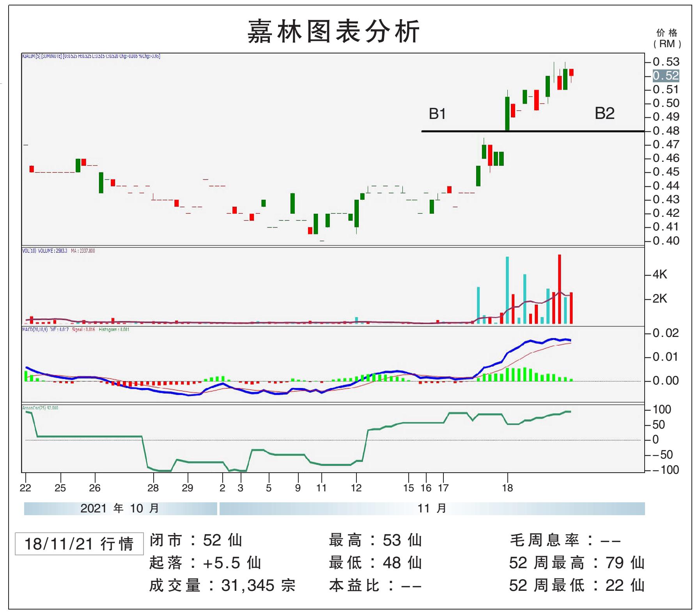The width and height of the screenshot is (700, 615).
Task: Click the 18/11/21 行情 date box
Action: coord(79,544)
